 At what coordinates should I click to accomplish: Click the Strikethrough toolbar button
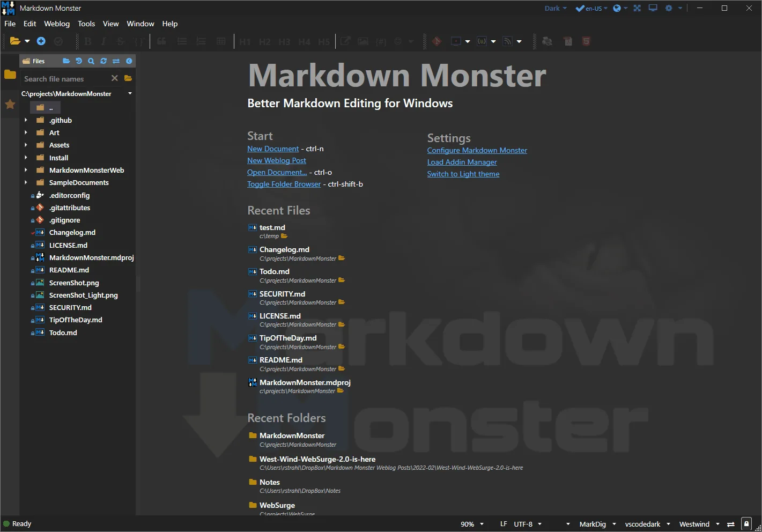tap(121, 41)
